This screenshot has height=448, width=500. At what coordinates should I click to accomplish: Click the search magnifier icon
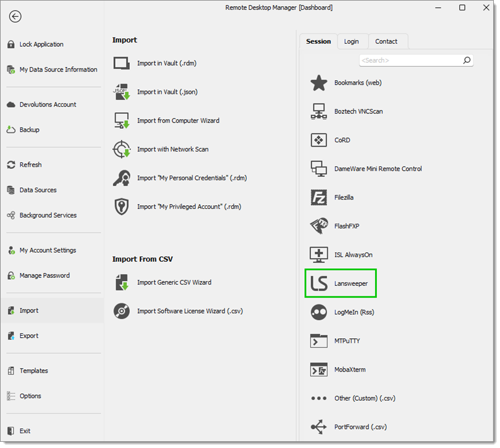(x=467, y=60)
